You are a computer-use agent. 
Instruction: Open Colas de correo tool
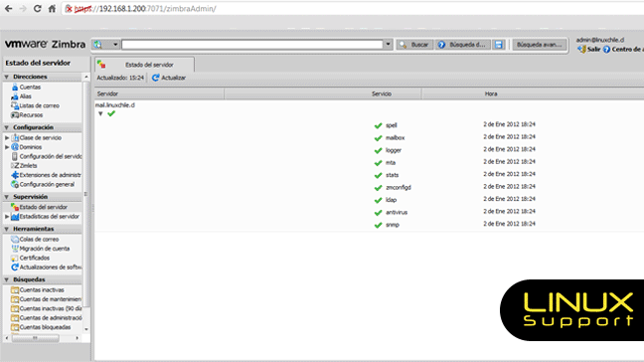(x=39, y=239)
